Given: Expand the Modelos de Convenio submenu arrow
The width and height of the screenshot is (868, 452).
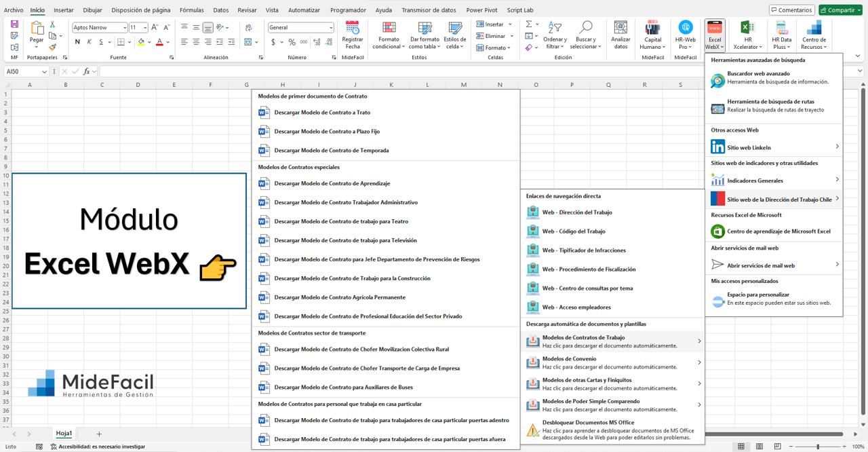Looking at the screenshot, I should tap(699, 362).
